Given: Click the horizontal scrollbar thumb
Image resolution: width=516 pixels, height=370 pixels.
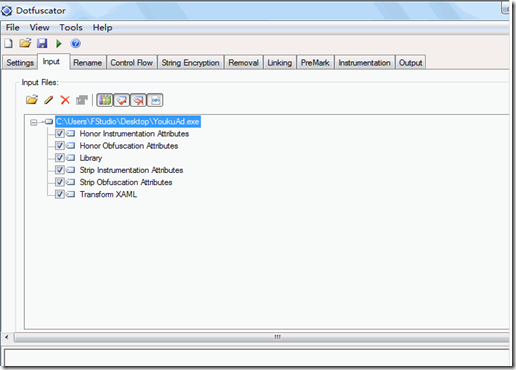Looking at the screenshot, I should [261, 337].
